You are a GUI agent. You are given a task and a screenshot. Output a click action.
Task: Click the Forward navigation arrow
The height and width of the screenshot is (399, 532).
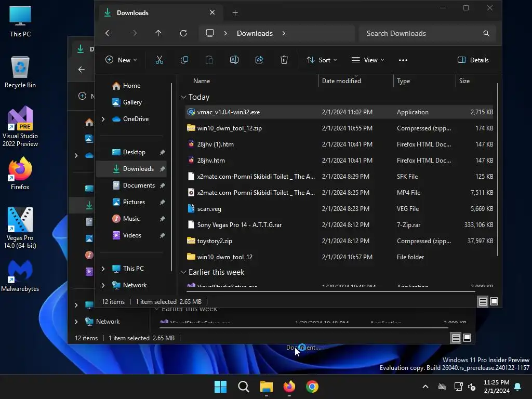134,33
